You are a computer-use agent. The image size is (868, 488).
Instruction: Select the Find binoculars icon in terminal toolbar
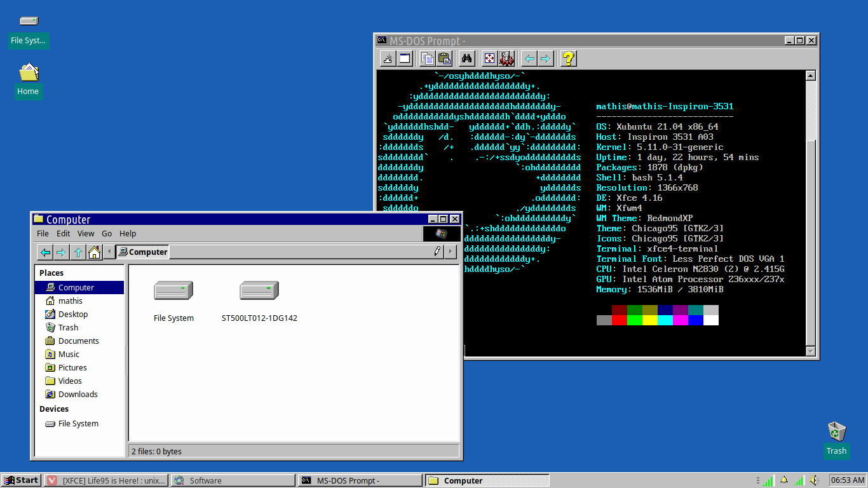(x=467, y=58)
